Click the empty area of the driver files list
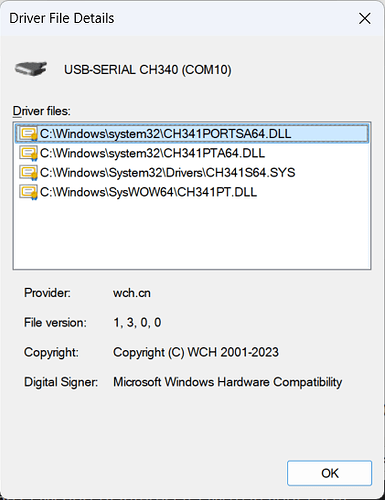 [x=192, y=233]
